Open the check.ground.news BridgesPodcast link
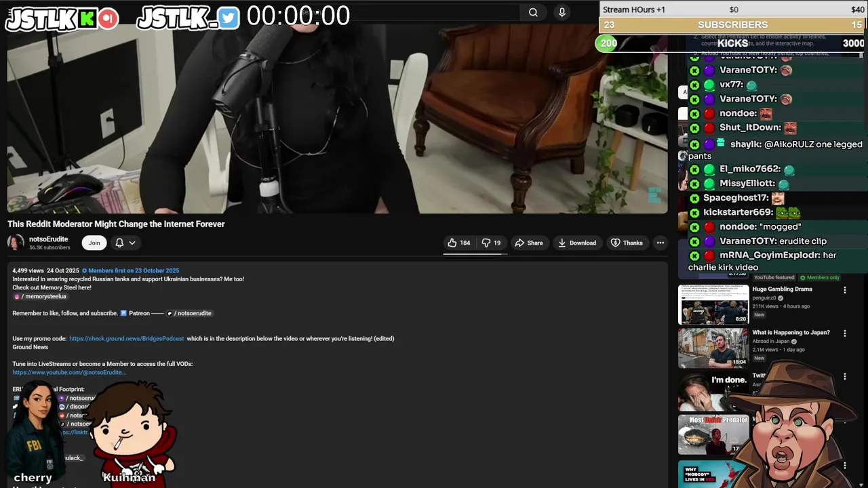 coord(127,338)
